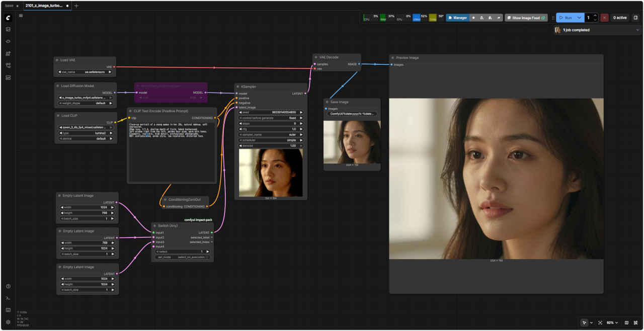644x331 pixels.
Task: Open a new workflow tab with plus
Action: (x=76, y=6)
